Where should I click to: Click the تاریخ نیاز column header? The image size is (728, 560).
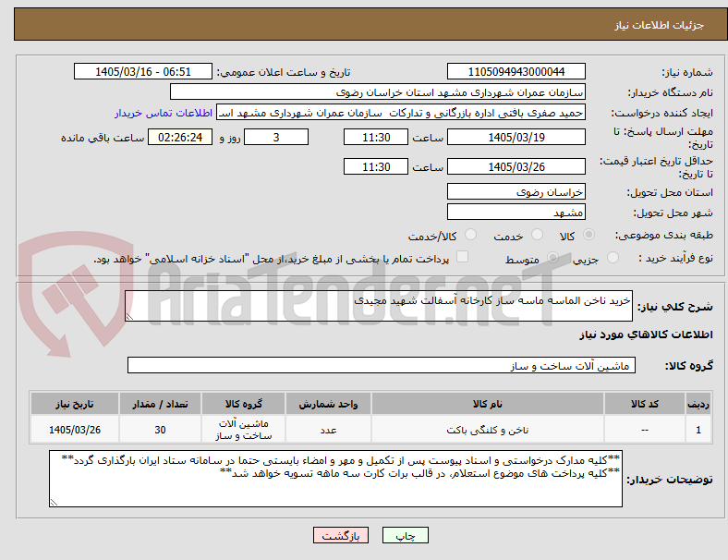pos(75,404)
